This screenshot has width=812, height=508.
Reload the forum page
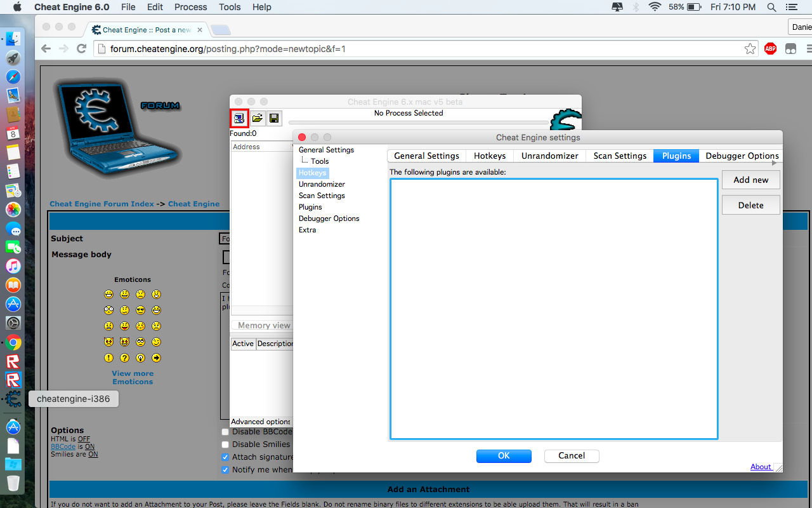[x=81, y=49]
